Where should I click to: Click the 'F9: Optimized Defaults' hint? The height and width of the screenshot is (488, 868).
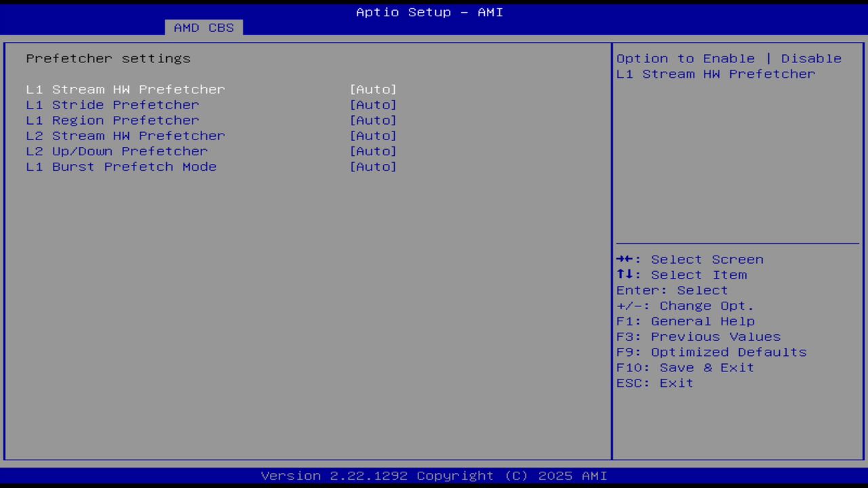(x=711, y=352)
